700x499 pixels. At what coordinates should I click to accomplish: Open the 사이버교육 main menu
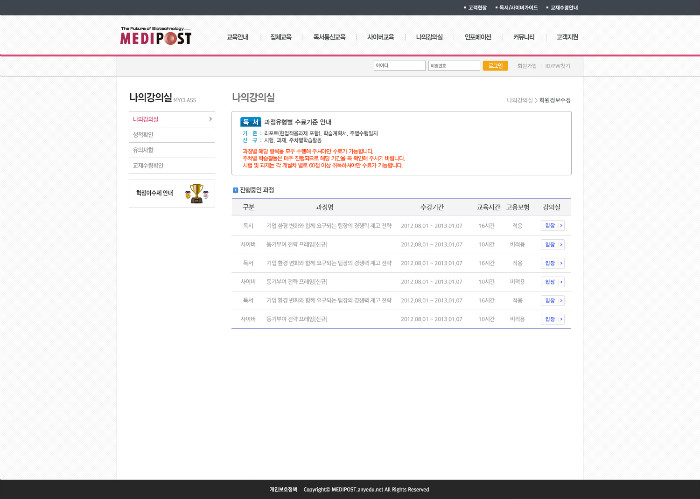(380, 37)
